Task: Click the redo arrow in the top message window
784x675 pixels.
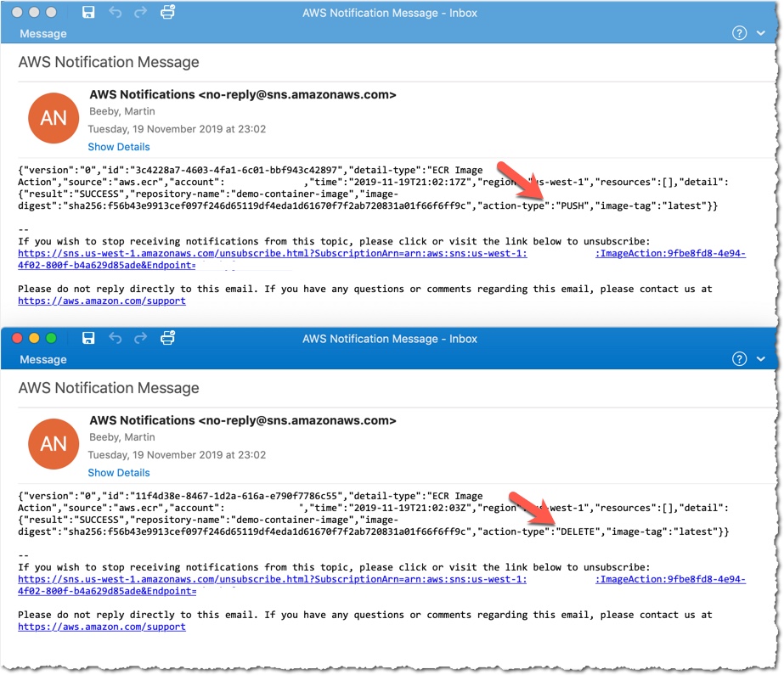Action: 140,13
